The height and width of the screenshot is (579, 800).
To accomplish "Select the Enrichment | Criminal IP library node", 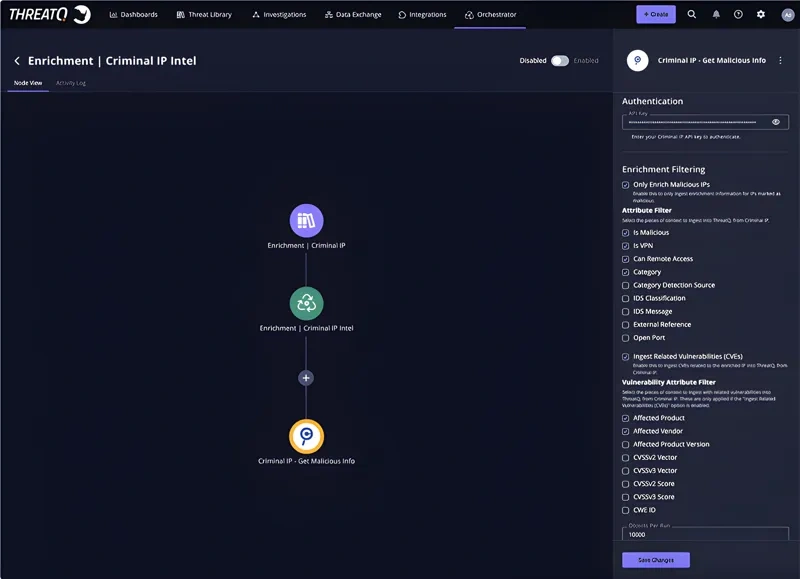I will (x=306, y=221).
